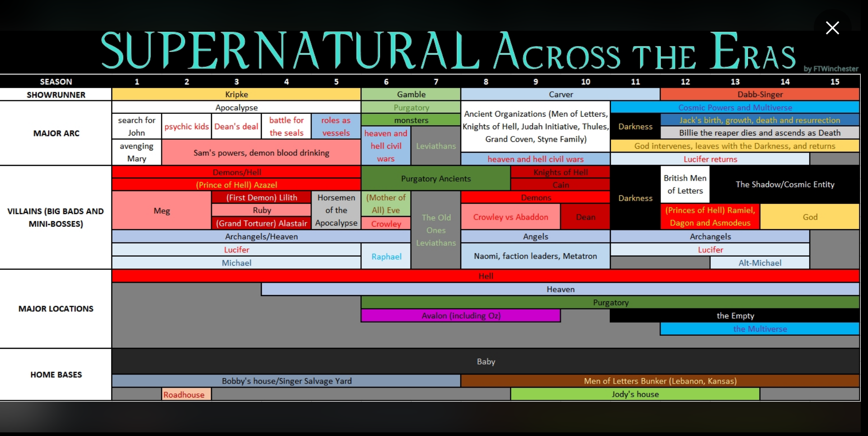The width and height of the screenshot is (868, 436).
Task: Click the 'Ancient Organizations' arc cell
Action: point(536,127)
